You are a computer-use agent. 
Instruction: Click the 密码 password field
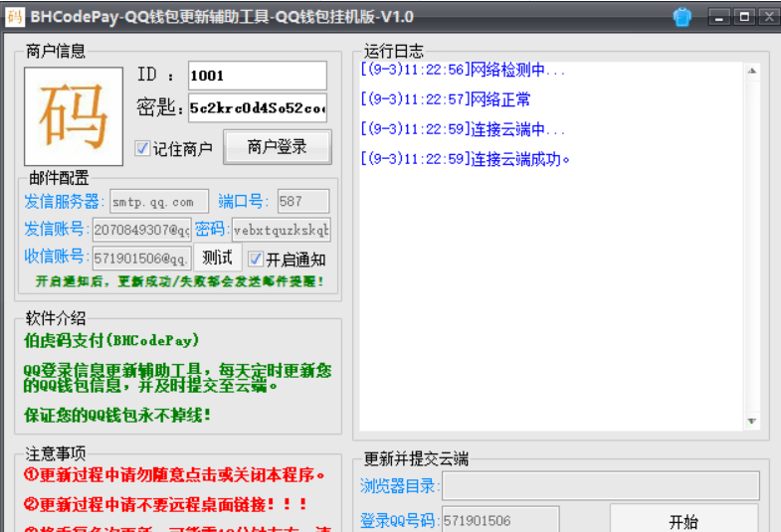[x=281, y=230]
